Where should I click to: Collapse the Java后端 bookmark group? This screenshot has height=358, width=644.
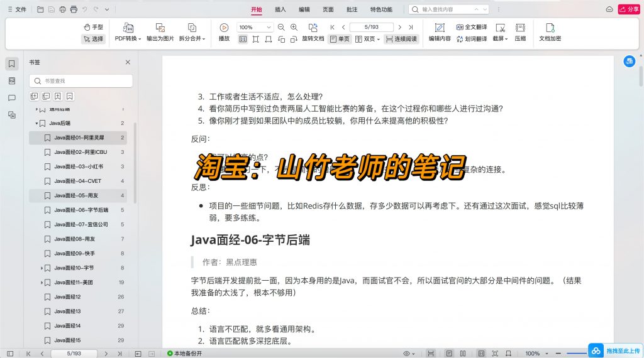36,124
